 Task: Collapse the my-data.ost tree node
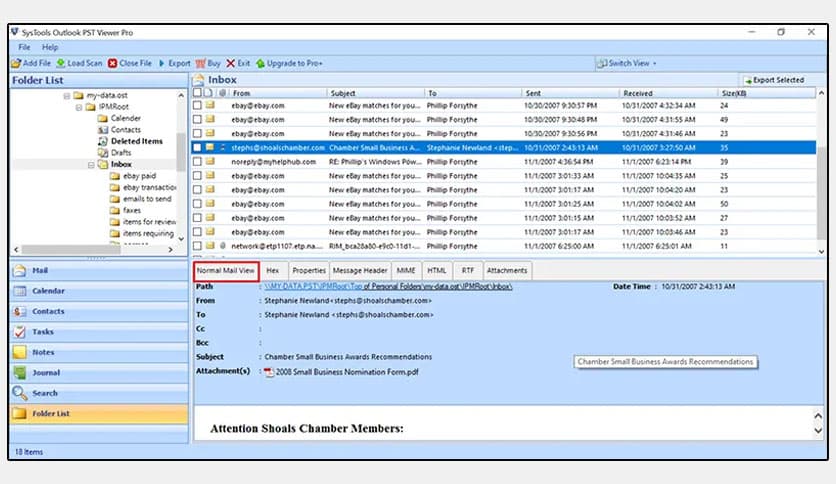pos(67,96)
